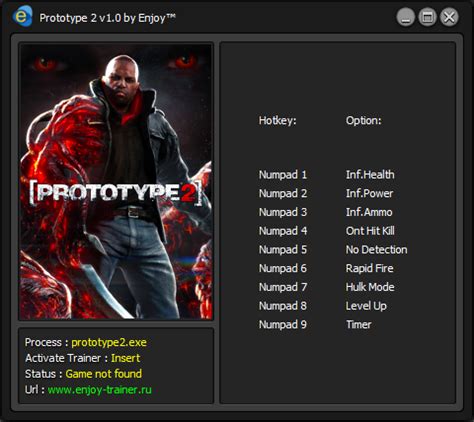Select the 'Numpad 8' hotkey text
Image resolution: width=474 pixels, height=422 pixels.
coord(283,306)
